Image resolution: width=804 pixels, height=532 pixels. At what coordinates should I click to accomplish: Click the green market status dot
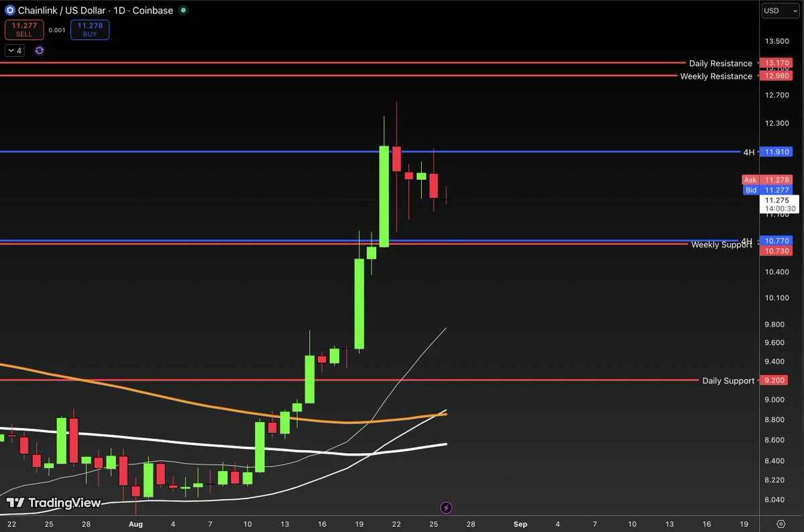coord(183,10)
